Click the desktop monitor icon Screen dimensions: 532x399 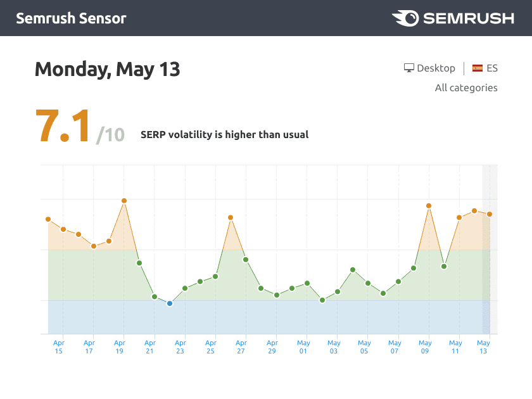[x=409, y=68]
